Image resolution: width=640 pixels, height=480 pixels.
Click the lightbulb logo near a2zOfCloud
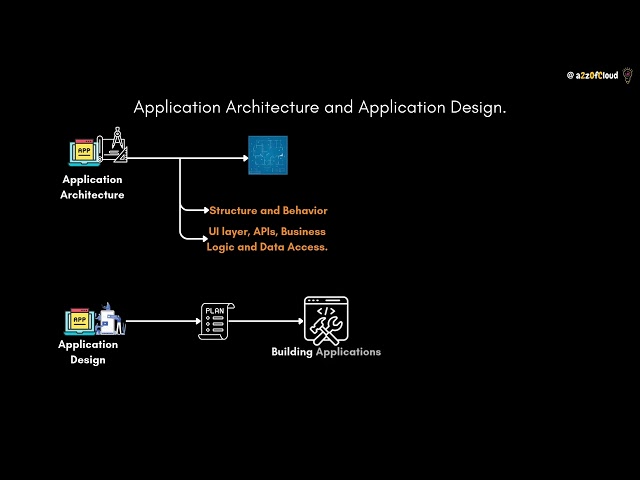tap(628, 76)
